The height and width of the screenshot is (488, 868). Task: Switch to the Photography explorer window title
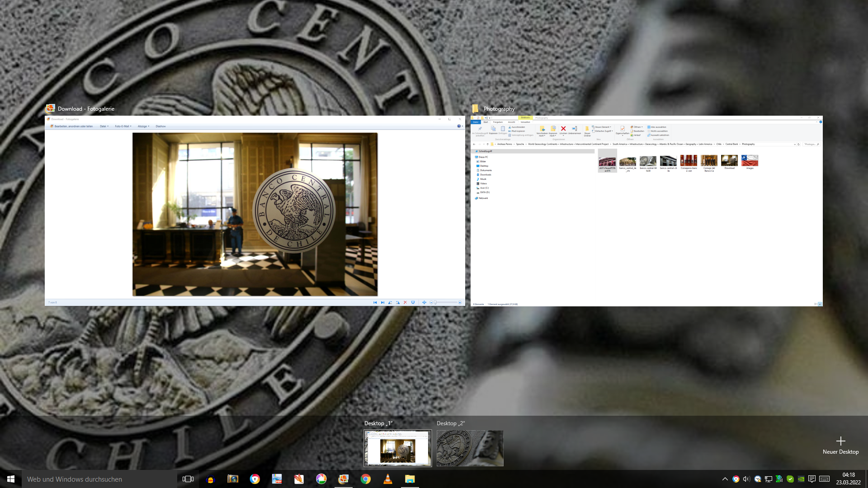pos(499,109)
